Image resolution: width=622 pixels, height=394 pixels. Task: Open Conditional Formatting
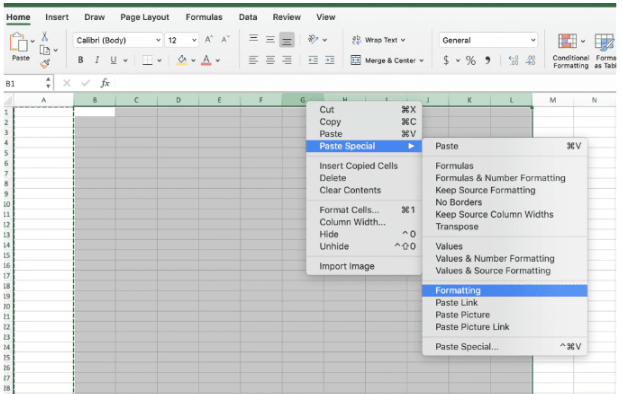point(570,51)
